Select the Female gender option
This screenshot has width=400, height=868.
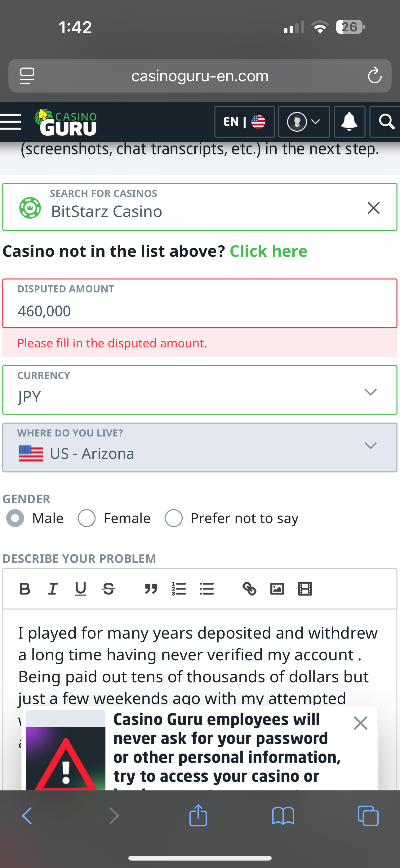pyautogui.click(x=87, y=518)
